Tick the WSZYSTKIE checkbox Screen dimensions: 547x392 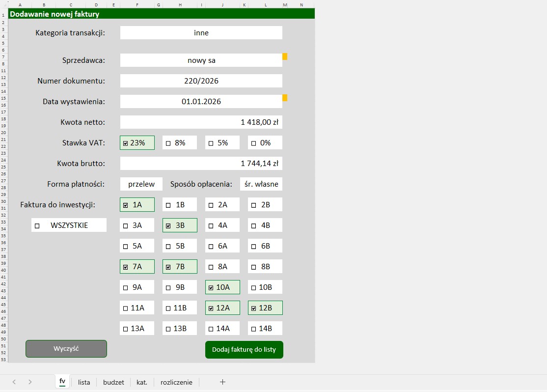point(37,225)
